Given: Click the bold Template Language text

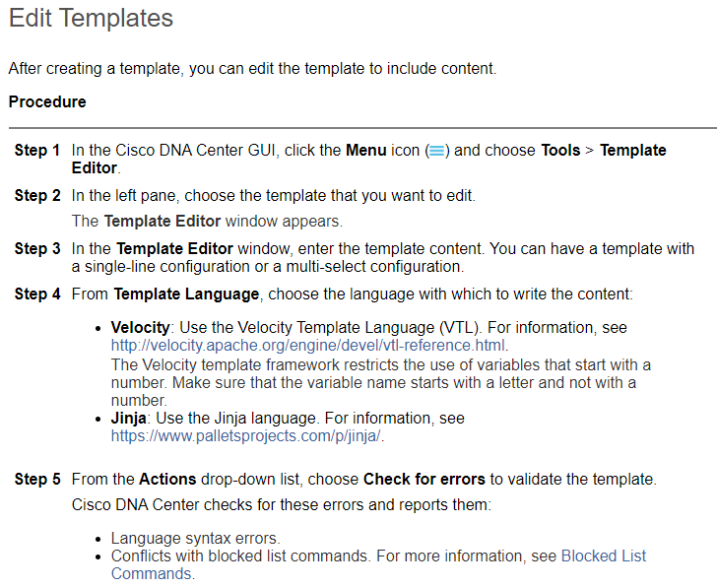Looking at the screenshot, I should click(x=186, y=294).
